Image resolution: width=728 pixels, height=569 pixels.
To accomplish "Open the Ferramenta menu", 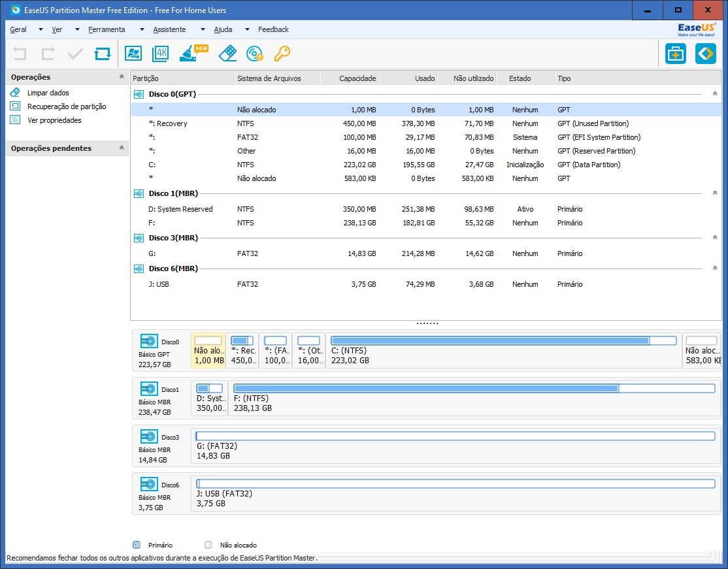I will pyautogui.click(x=107, y=29).
